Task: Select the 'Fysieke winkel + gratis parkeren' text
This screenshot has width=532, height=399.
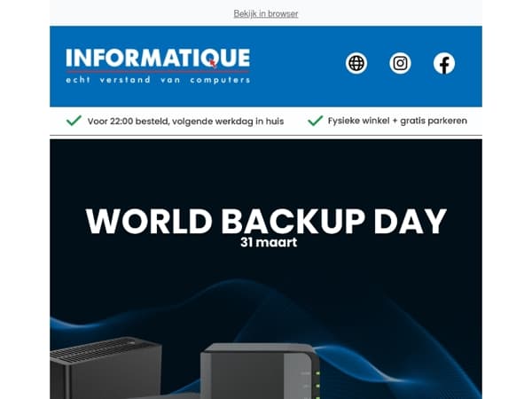Action: [x=397, y=121]
